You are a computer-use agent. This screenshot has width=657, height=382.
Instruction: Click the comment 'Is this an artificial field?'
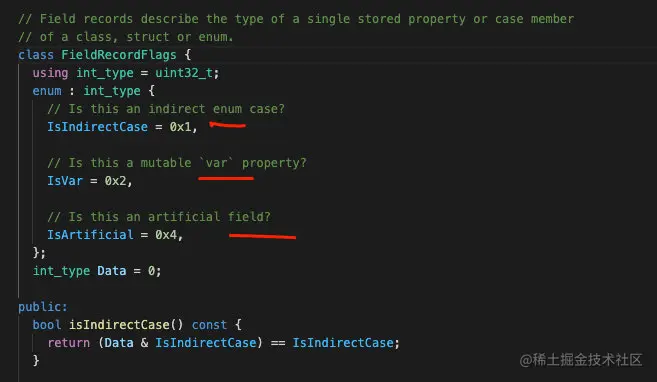coord(159,217)
